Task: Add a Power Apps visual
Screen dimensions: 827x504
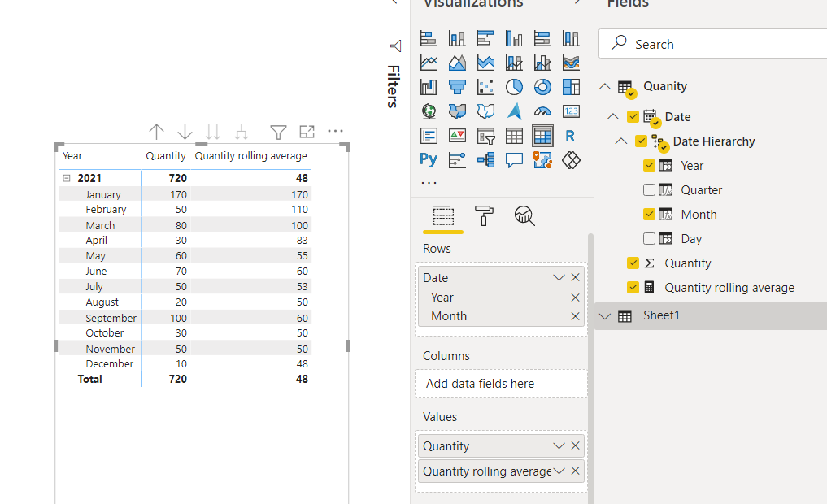Action: 571,160
